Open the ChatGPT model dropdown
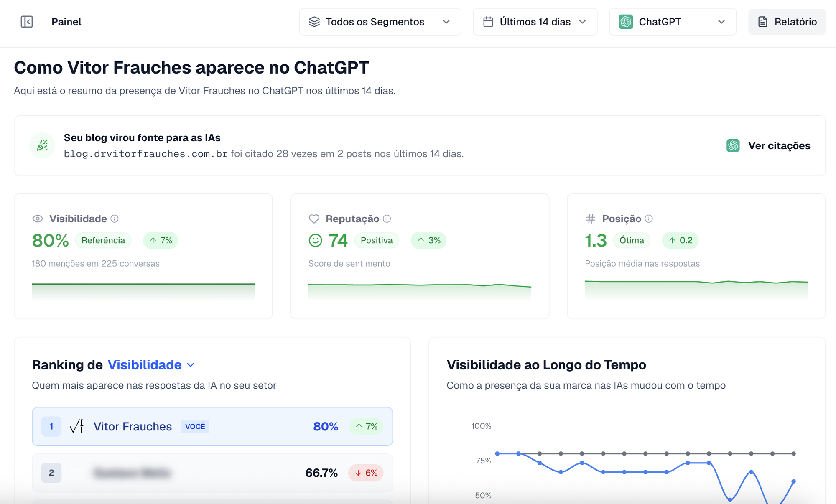Viewport: 836px width, 504px height. [x=673, y=22]
